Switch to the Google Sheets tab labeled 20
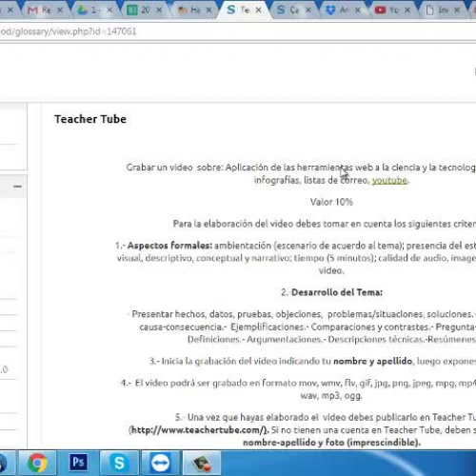The width and height of the screenshot is (476, 476). pyautogui.click(x=141, y=10)
